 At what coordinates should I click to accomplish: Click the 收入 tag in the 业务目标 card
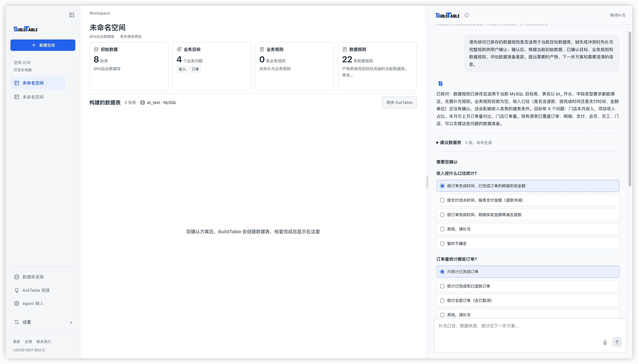(182, 69)
